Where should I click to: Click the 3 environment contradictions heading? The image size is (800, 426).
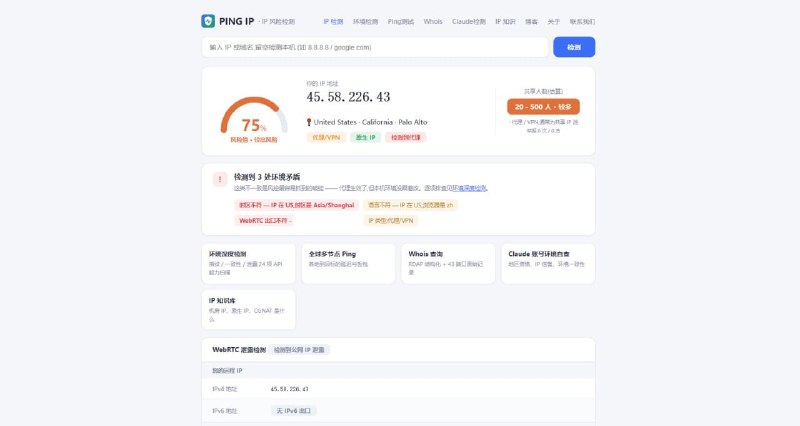pos(267,177)
